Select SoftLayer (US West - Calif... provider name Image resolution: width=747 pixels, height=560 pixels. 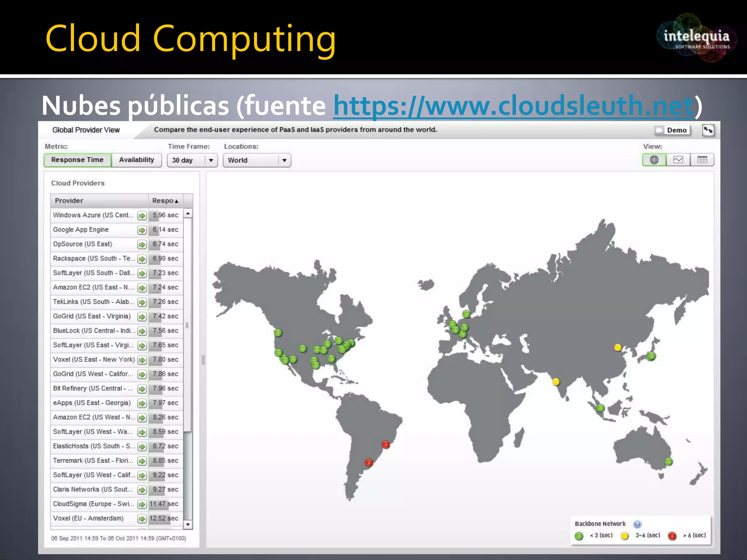pyautogui.click(x=94, y=475)
